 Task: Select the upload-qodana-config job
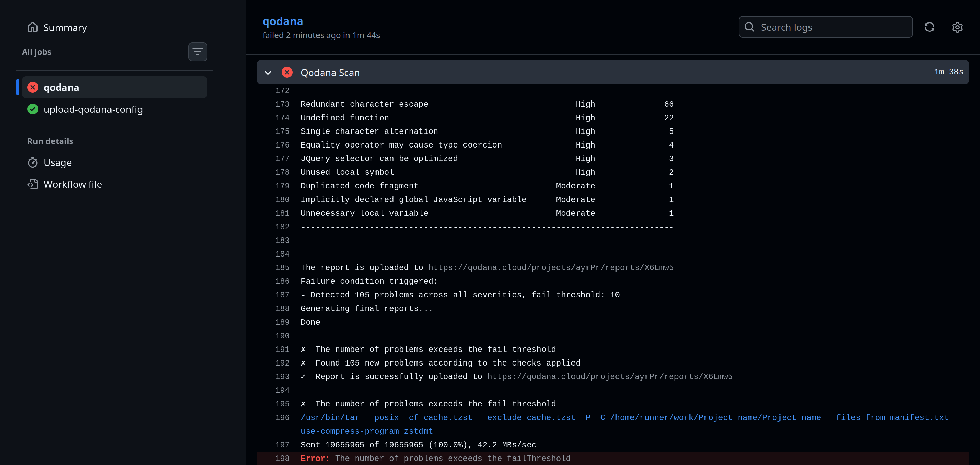click(x=93, y=109)
